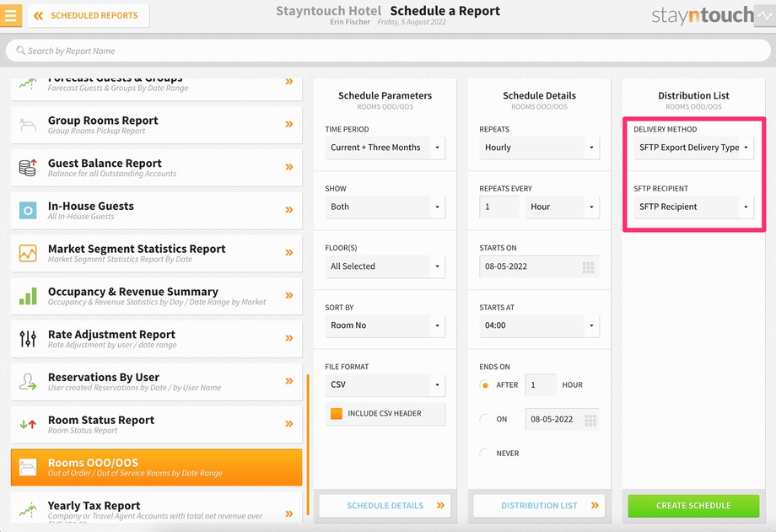The image size is (776, 532).
Task: Click the In-House Guests blue icon
Action: click(x=28, y=210)
